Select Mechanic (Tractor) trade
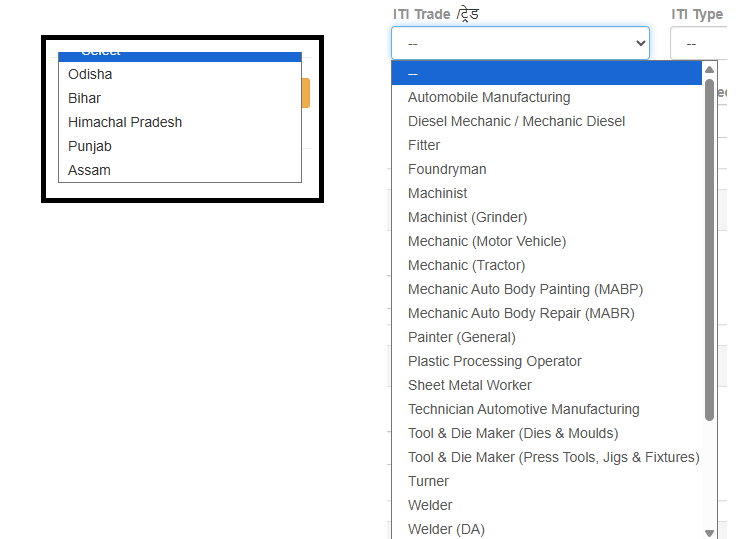Viewport: 743px width, 539px height. tap(466, 265)
